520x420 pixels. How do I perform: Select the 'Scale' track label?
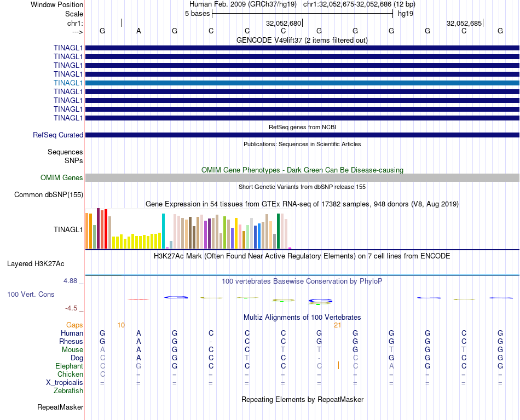pos(74,14)
